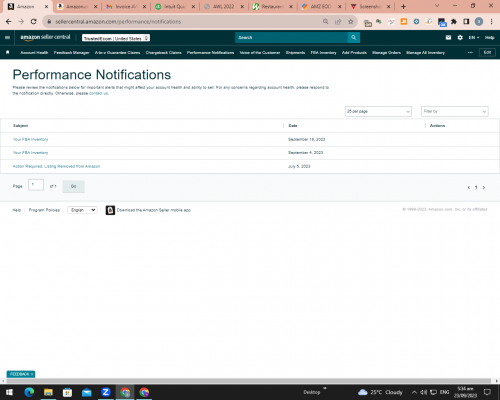This screenshot has height=400, width=500.
Task: Open FBA Inventory nav item
Action: [323, 53]
